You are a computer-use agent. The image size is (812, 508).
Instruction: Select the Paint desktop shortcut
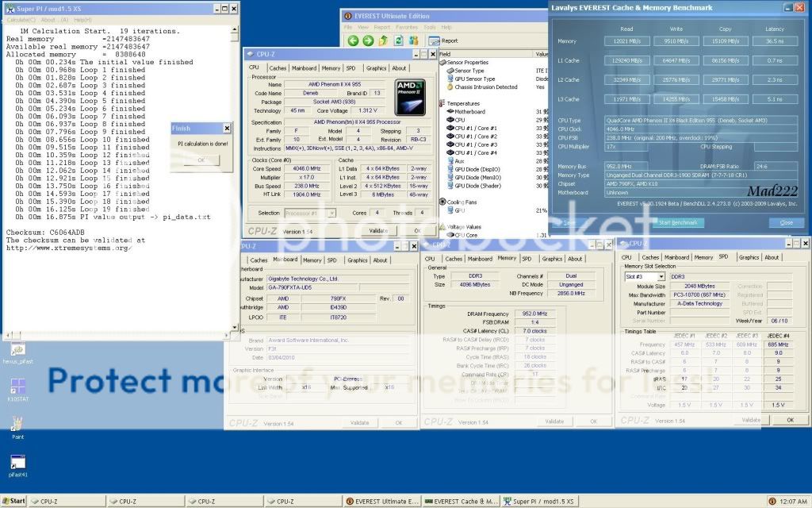(x=18, y=428)
